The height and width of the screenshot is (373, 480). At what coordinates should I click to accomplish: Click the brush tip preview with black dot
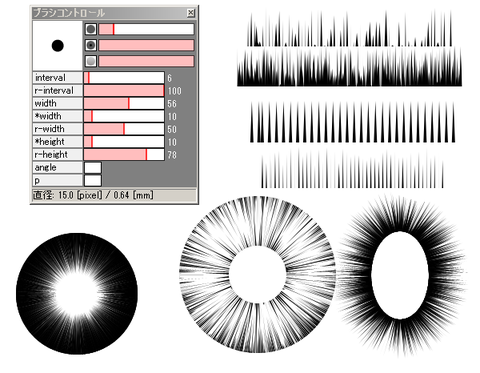pyautogui.click(x=57, y=46)
